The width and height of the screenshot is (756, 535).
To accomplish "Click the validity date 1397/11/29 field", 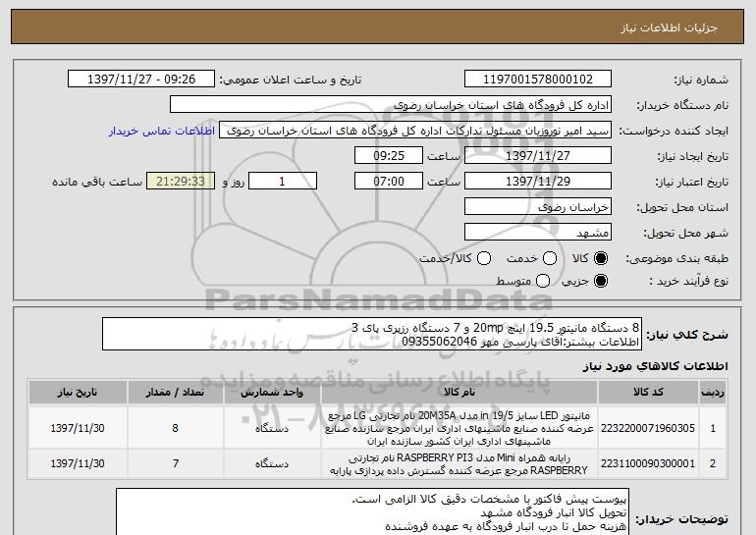I will (538, 182).
